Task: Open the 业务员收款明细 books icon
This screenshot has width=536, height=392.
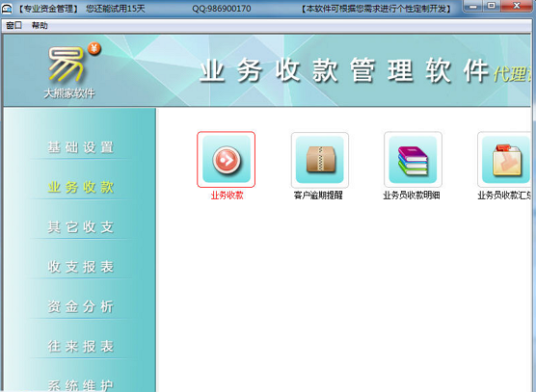Action: click(413, 160)
